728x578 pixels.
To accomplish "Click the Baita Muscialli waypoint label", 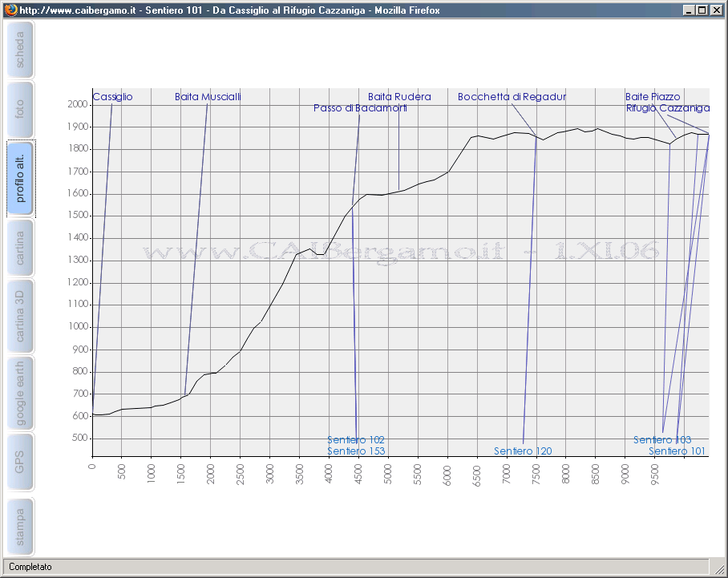I will 208,97.
